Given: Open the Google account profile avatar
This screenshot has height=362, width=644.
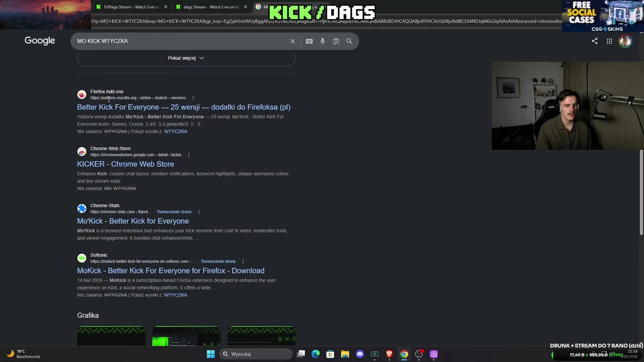Looking at the screenshot, I should coord(625,41).
